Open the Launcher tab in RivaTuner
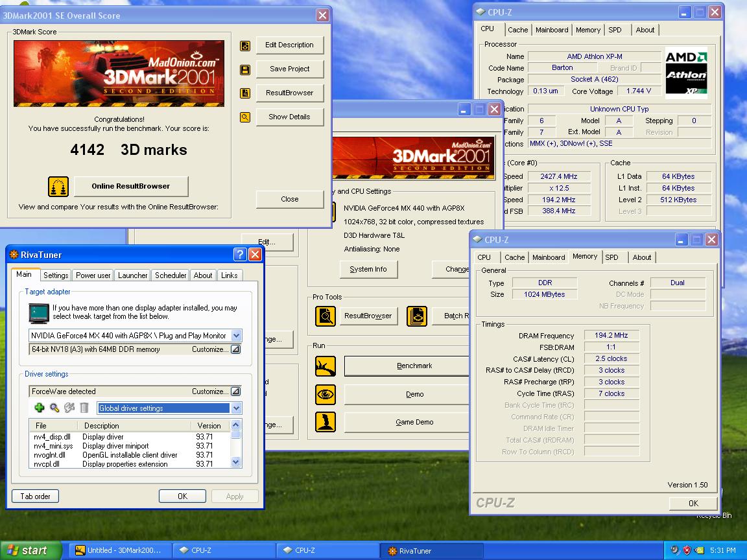Viewport: 747px width, 560px height. point(132,275)
